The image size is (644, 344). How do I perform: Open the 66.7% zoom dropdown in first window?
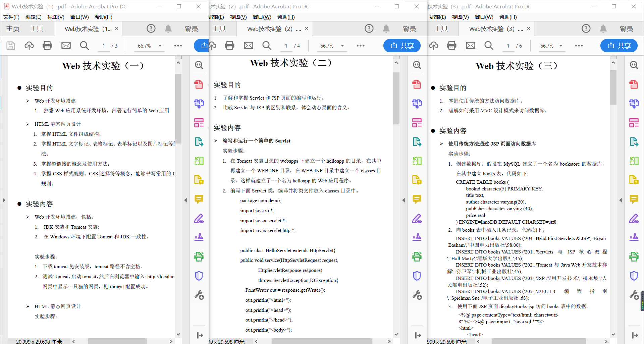coord(160,46)
